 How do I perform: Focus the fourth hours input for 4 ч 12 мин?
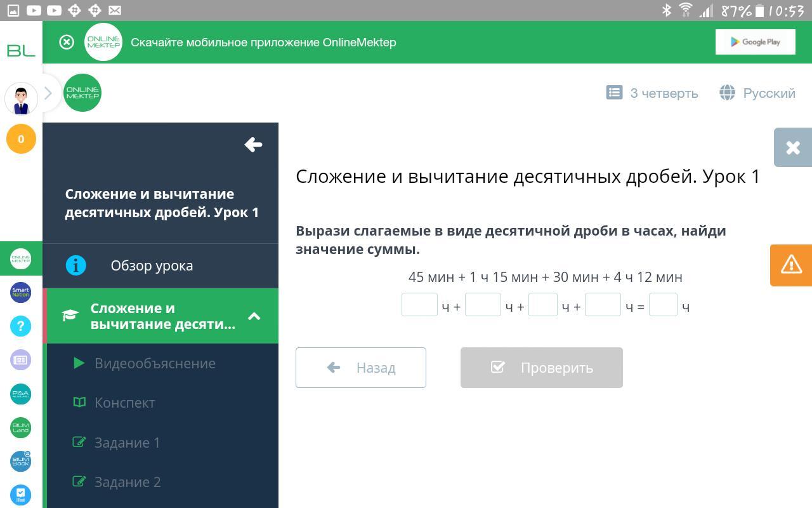[x=603, y=305]
